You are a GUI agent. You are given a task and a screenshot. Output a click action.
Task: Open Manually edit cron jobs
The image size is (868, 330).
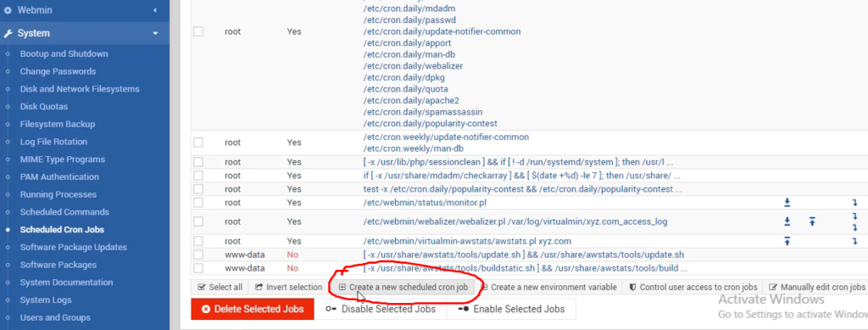click(816, 288)
